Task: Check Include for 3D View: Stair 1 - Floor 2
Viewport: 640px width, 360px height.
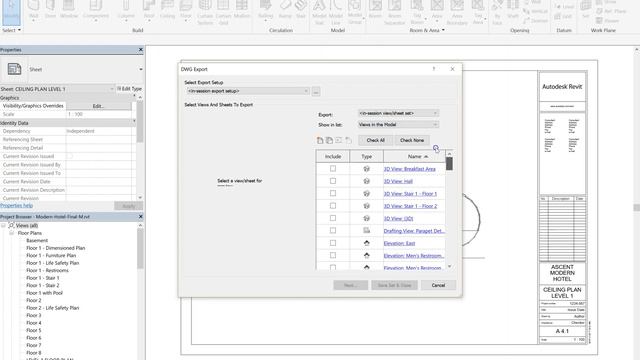Action: 333,206
